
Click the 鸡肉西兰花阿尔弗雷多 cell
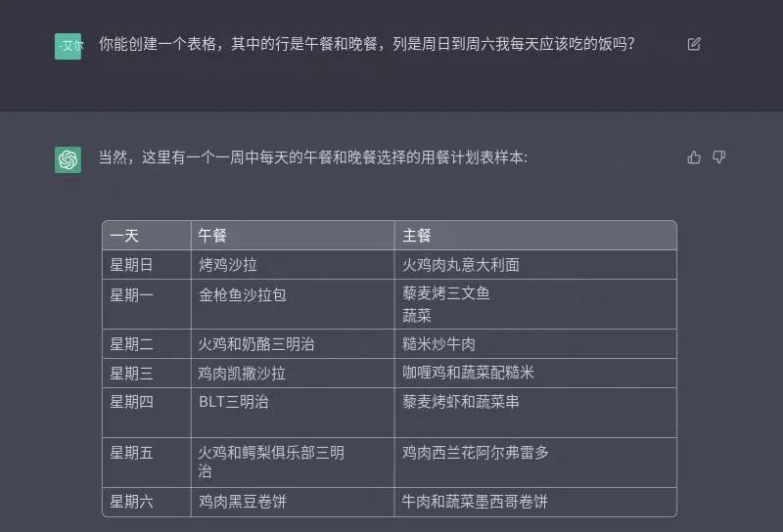[535, 463]
